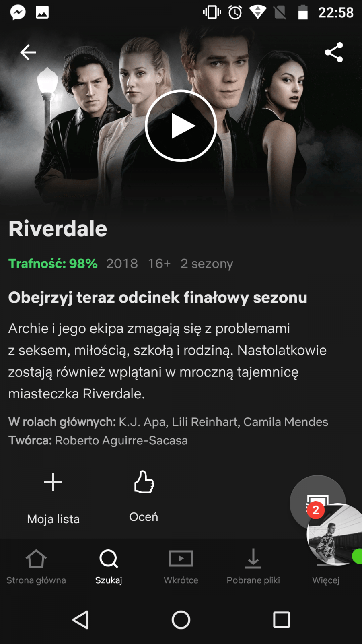This screenshot has width=362, height=644.
Task: Open the Messenger chat head bubble
Action: (x=335, y=535)
